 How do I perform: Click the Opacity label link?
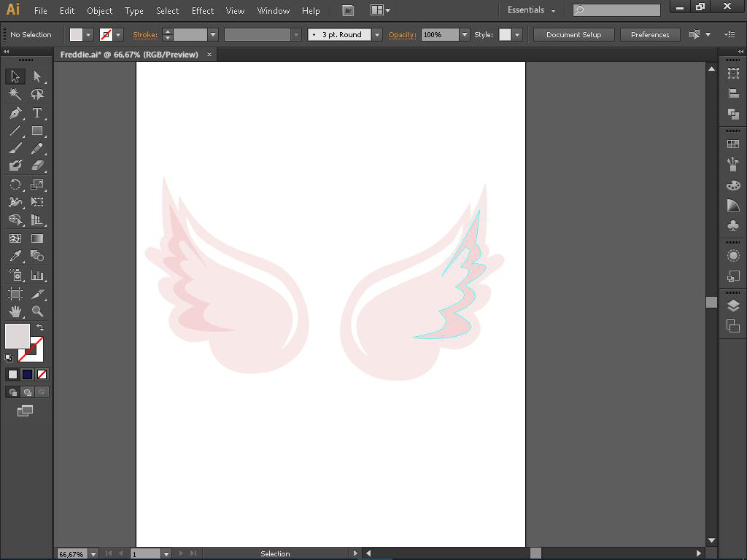(402, 35)
